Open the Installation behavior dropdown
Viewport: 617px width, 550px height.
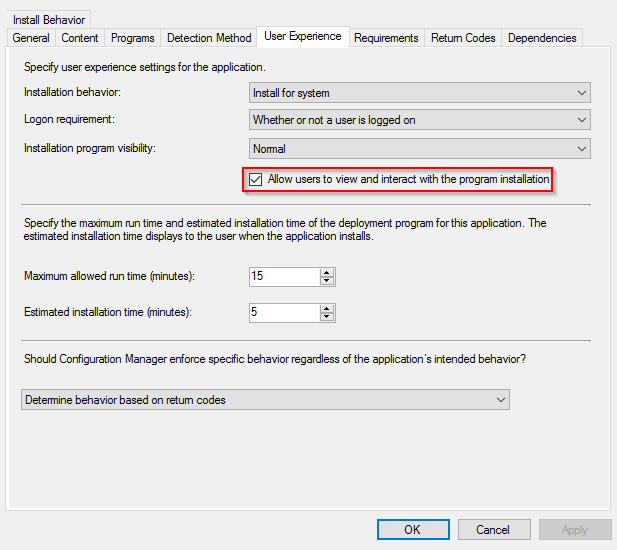point(419,93)
